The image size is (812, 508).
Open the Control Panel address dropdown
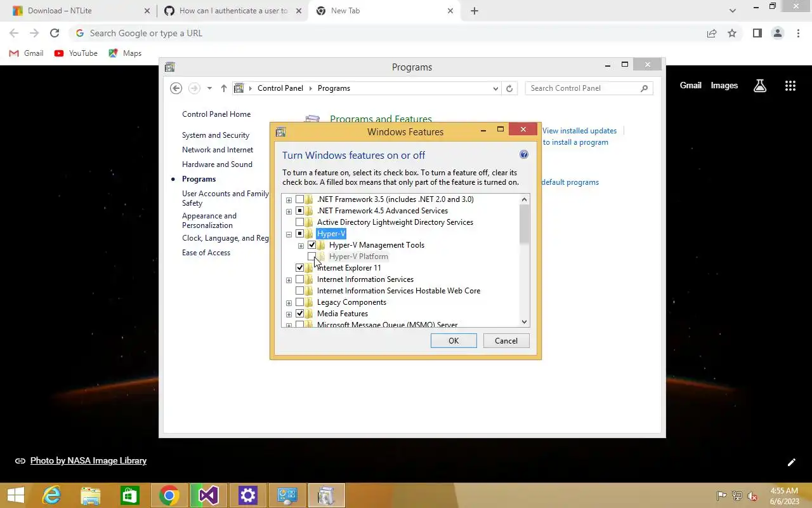coord(495,89)
